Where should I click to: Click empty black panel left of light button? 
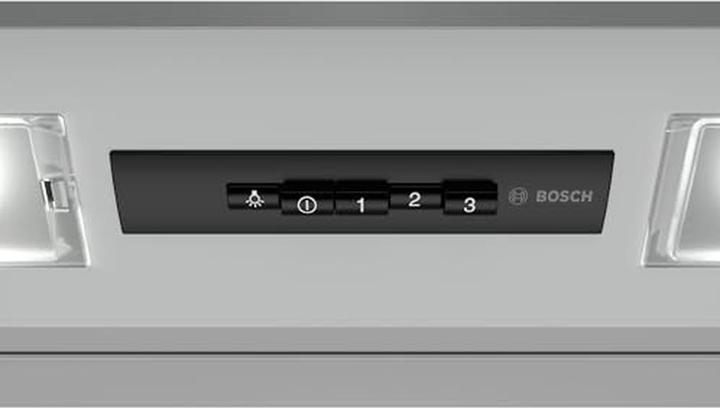(170, 193)
